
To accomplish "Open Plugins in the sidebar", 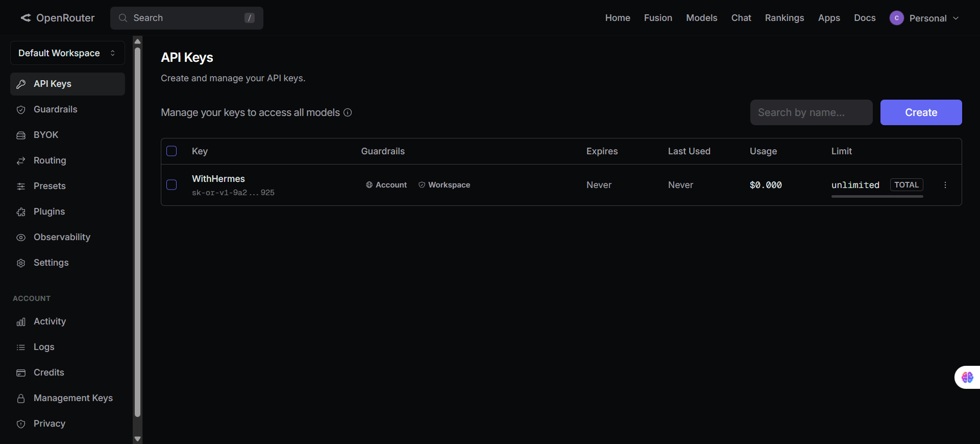I will pyautogui.click(x=67, y=212).
